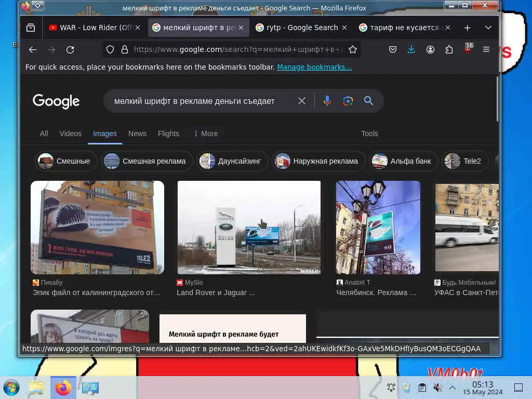The height and width of the screenshot is (399, 532).
Task: Open Мелкий шрифт в рекламе будет image
Action: tap(232, 328)
